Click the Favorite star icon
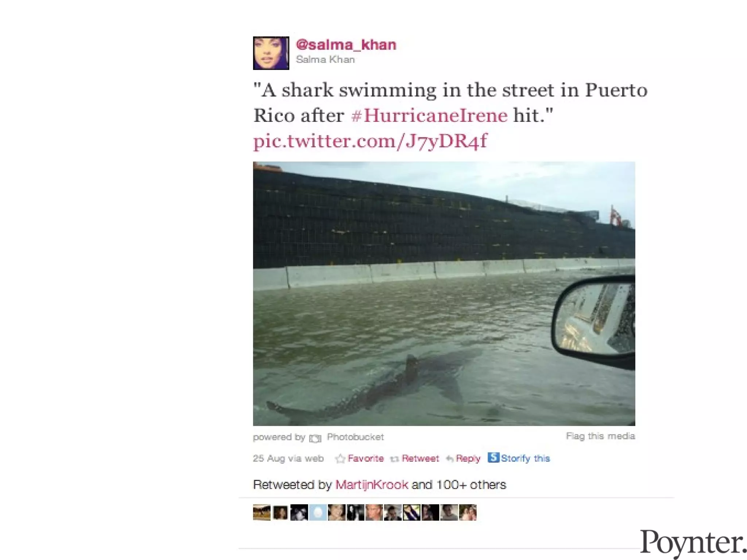747x560 pixels. [340, 459]
